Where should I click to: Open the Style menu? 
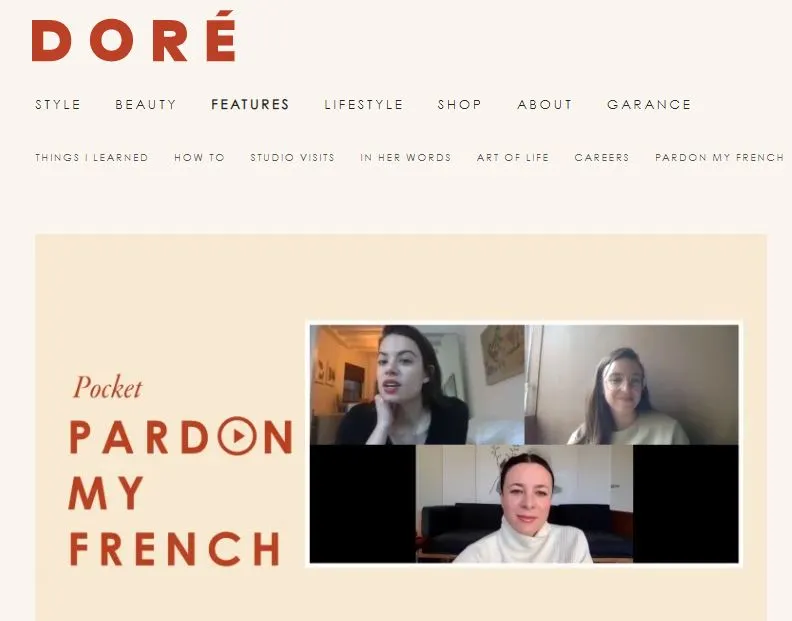coord(58,105)
